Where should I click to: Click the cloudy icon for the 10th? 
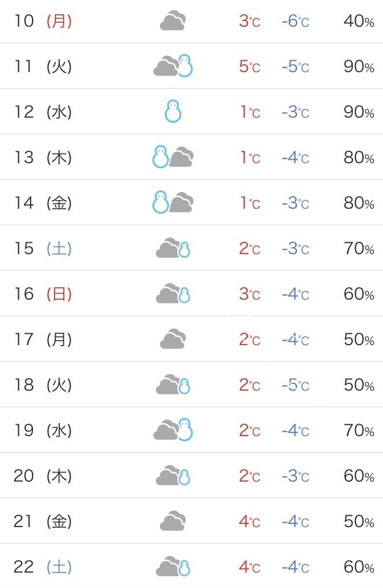coord(172,20)
